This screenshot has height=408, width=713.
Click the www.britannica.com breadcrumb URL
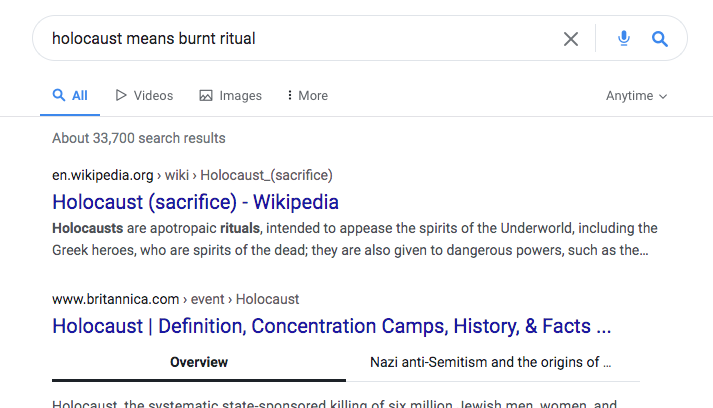[176, 299]
